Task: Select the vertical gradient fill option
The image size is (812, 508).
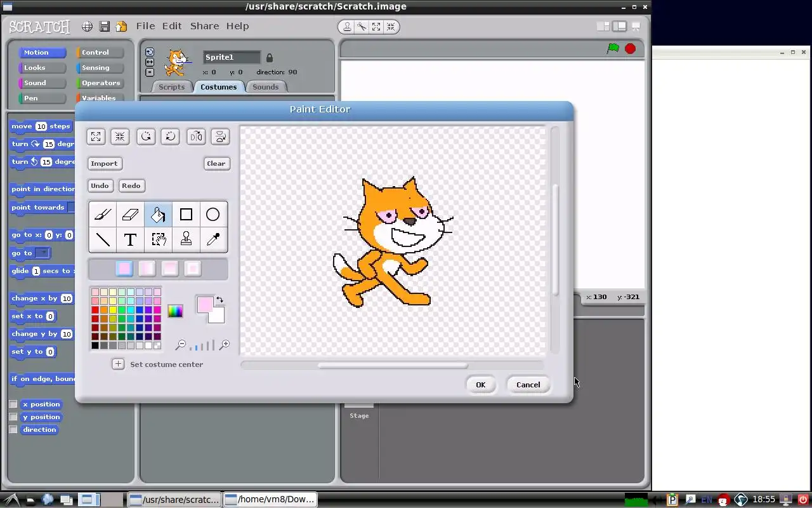Action: (169, 269)
